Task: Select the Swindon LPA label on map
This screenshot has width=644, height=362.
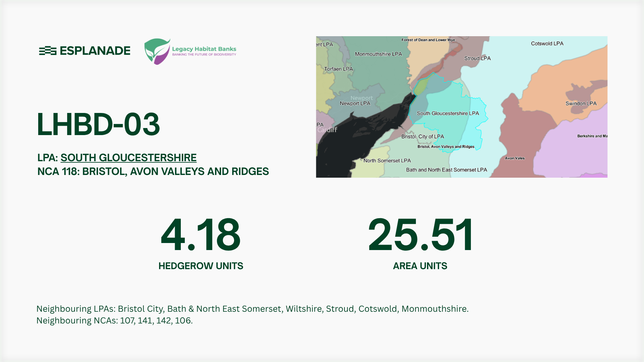Action: pos(581,104)
